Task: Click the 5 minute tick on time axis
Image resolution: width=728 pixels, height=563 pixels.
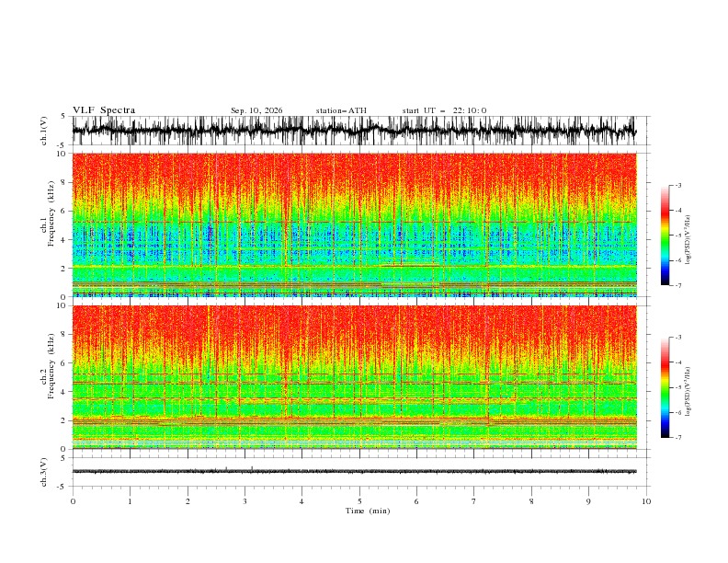Action: (x=359, y=501)
